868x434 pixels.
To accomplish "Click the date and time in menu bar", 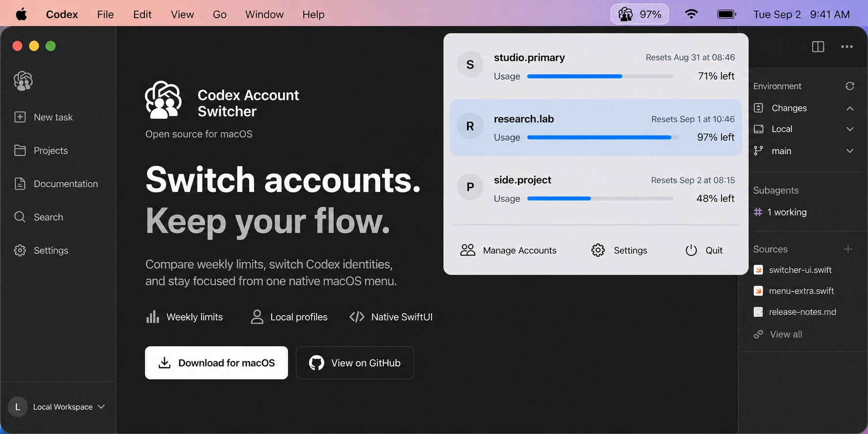I will point(801,14).
